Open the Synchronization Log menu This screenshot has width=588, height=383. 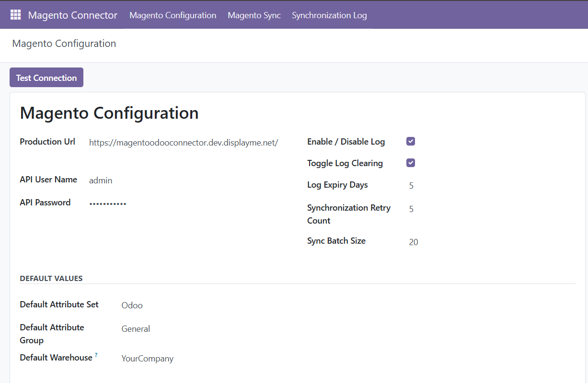coord(329,15)
